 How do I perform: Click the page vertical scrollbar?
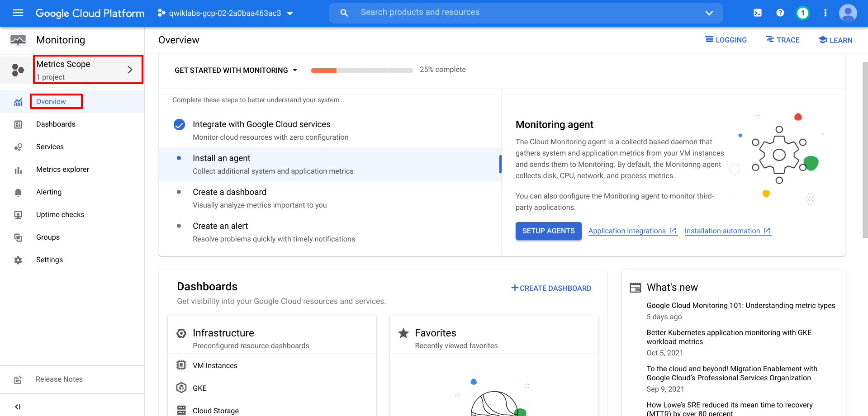point(865,149)
